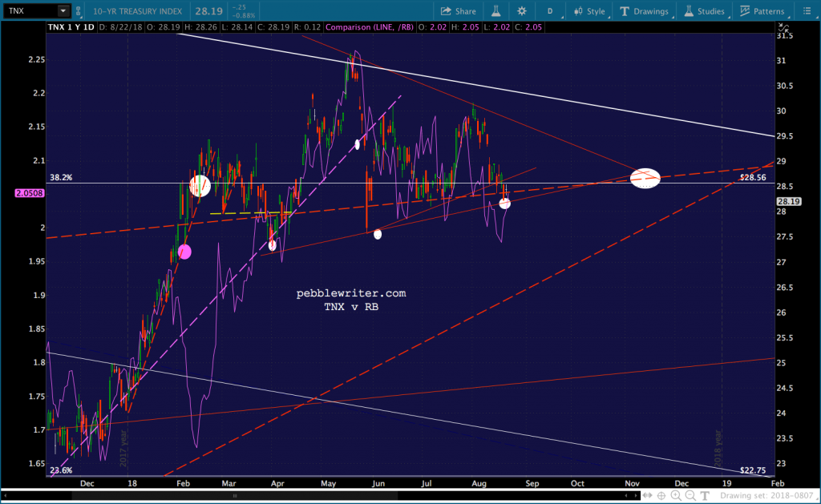The width and height of the screenshot is (821, 504).
Task: Open the Drawings menu
Action: pos(644,11)
